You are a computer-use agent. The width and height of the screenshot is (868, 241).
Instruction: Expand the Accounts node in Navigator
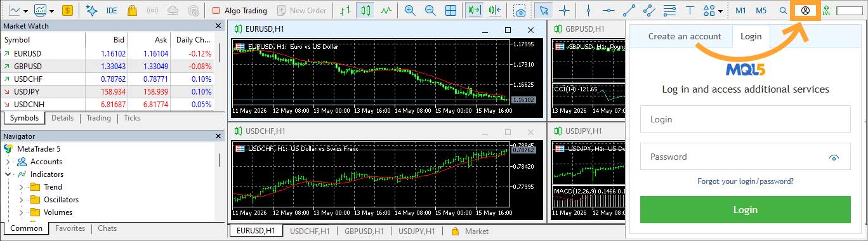[8, 162]
